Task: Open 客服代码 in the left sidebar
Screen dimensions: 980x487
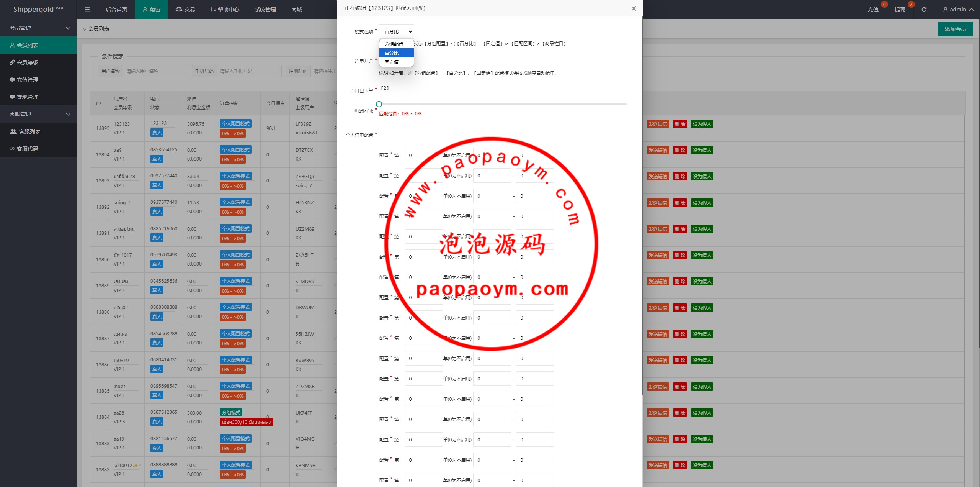Action: tap(38, 149)
